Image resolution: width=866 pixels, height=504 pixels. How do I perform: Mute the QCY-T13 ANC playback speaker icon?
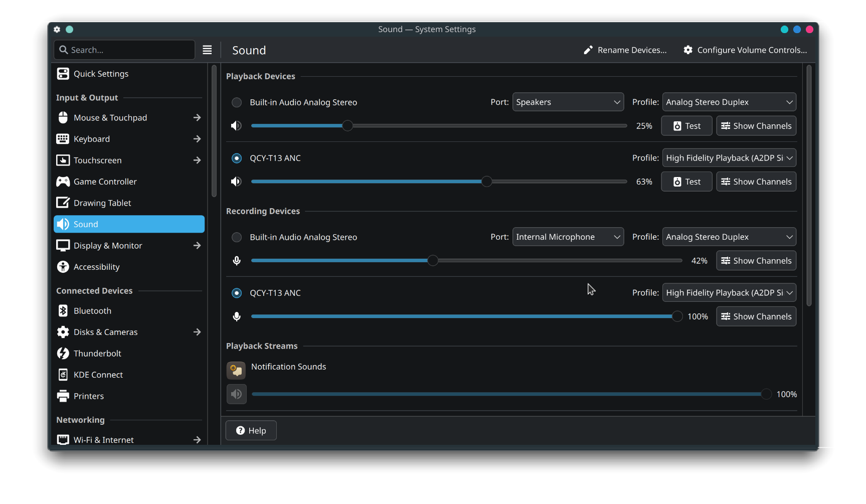[236, 182]
